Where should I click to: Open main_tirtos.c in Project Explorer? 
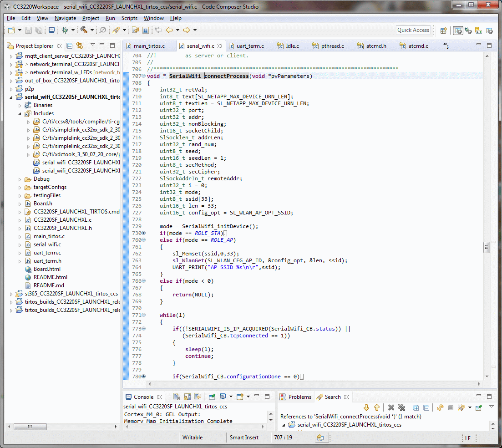point(49,236)
